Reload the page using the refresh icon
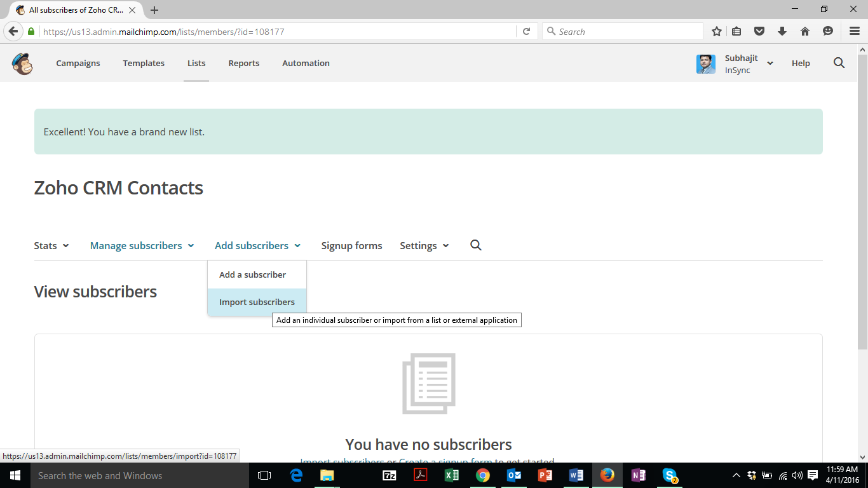 tap(526, 31)
